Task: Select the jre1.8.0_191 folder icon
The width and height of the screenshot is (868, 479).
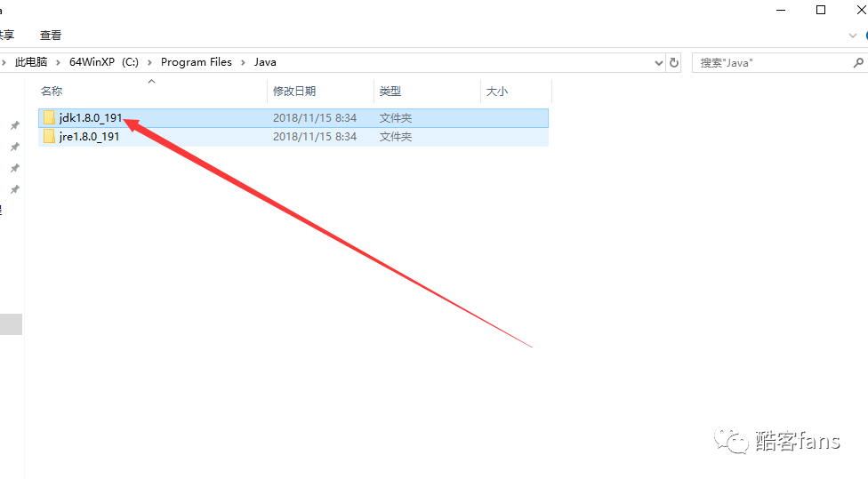Action: tap(49, 137)
